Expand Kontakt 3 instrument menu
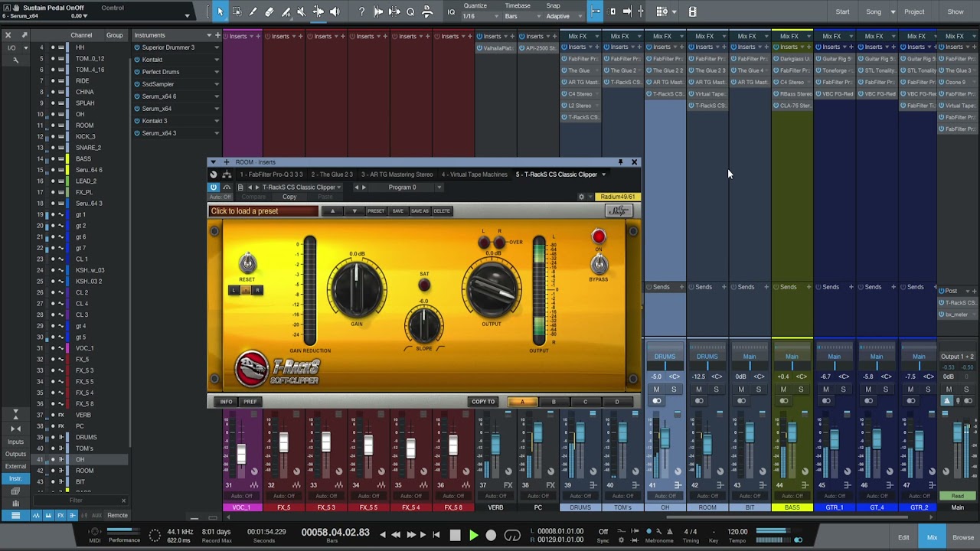Viewport: 980px width, 551px height. point(217,121)
